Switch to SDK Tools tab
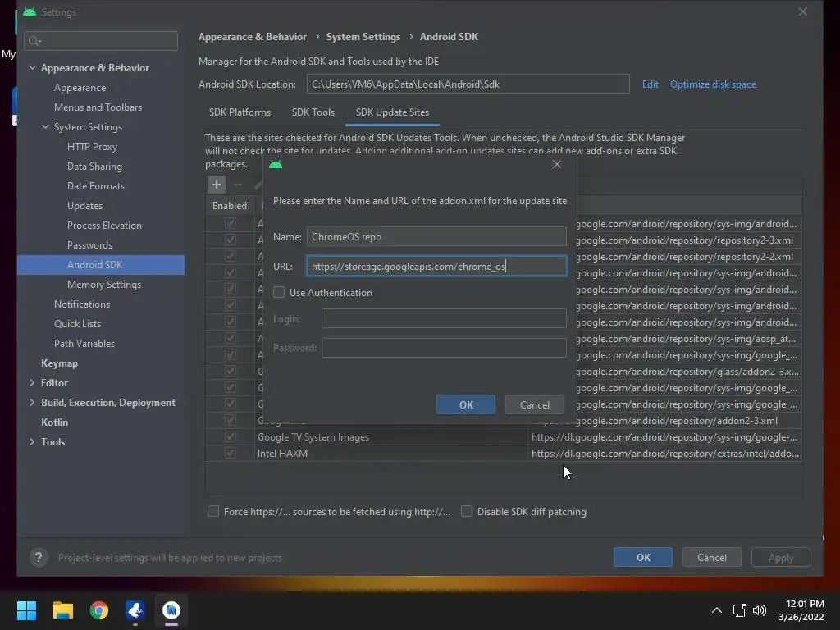This screenshot has height=630, width=840. tap(313, 112)
